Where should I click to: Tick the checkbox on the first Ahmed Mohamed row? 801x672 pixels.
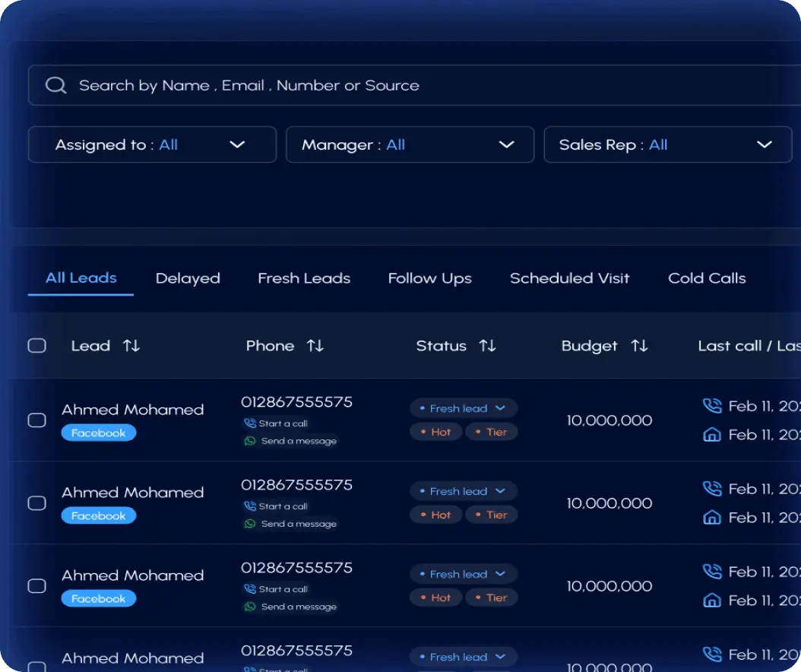coord(36,420)
